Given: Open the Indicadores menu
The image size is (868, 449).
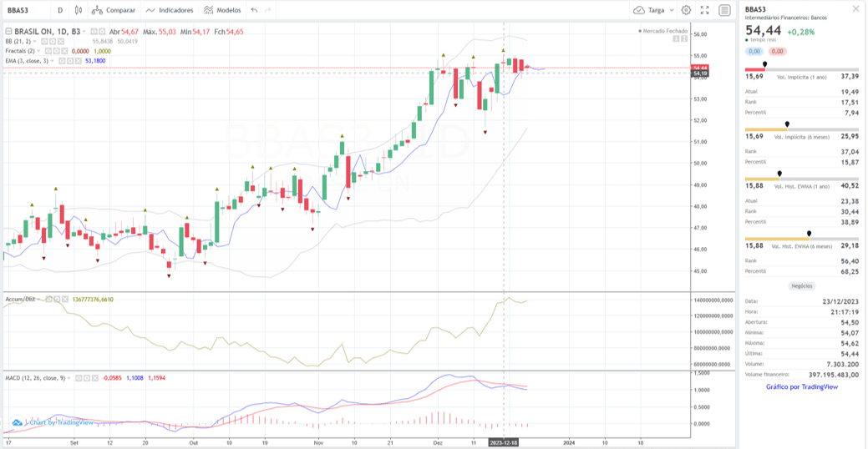Looking at the screenshot, I should click(170, 10).
